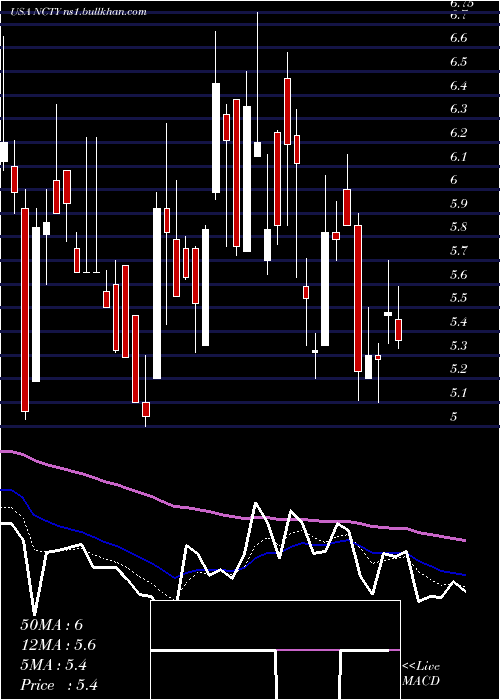The width and height of the screenshot is (500, 700).
Task: Click the 5 price axis label
Action: click(x=454, y=417)
